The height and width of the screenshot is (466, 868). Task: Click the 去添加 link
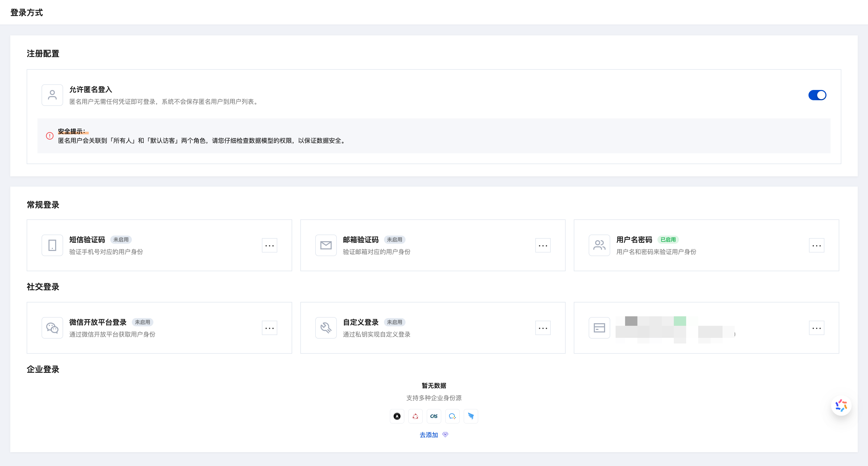pyautogui.click(x=429, y=435)
